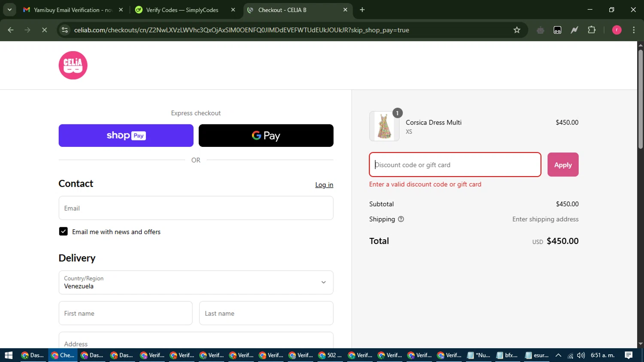The image size is (644, 362).
Task: Uncheck Email me with news and offers
Action: (63, 231)
